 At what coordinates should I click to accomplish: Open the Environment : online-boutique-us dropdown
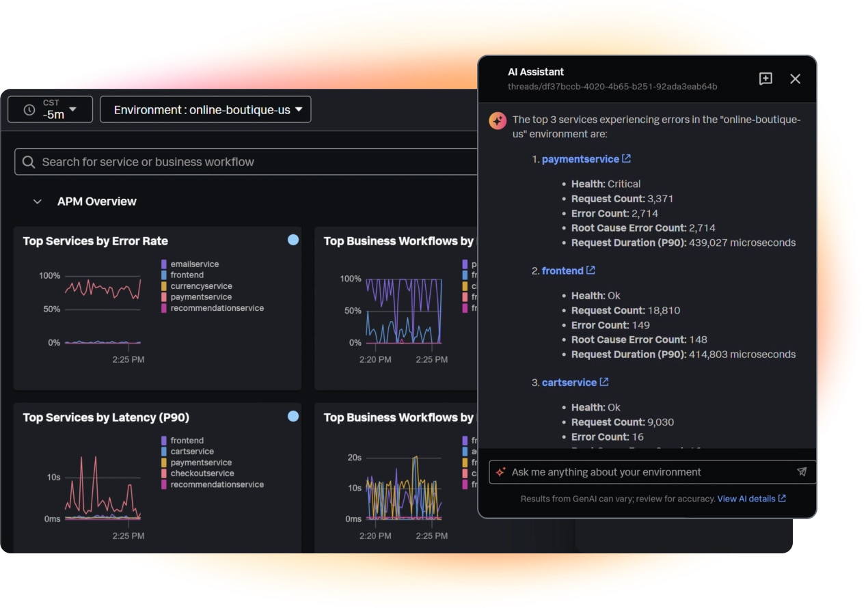pos(205,109)
